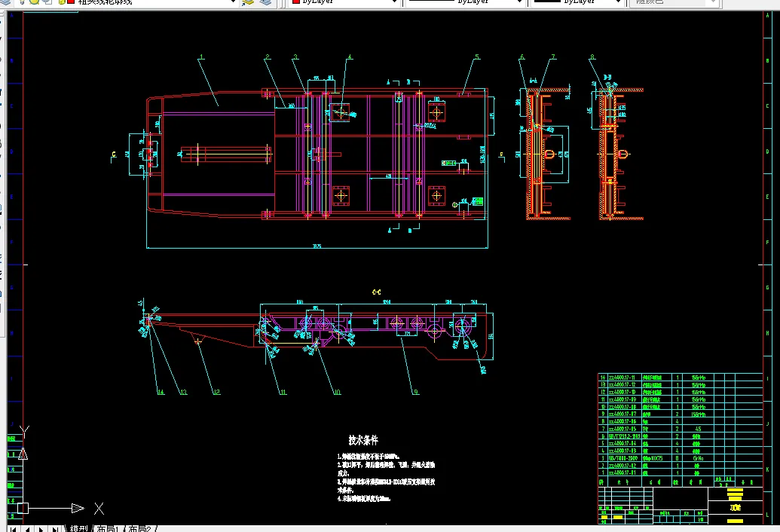The height and width of the screenshot is (532, 780).
Task: Click part balloon number 1
Action: [201, 57]
